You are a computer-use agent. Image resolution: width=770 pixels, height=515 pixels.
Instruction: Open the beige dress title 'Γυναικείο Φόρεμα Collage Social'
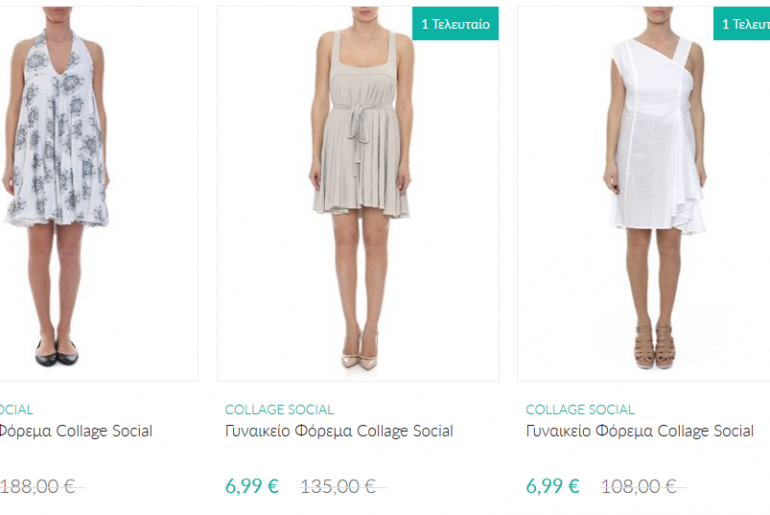(339, 431)
